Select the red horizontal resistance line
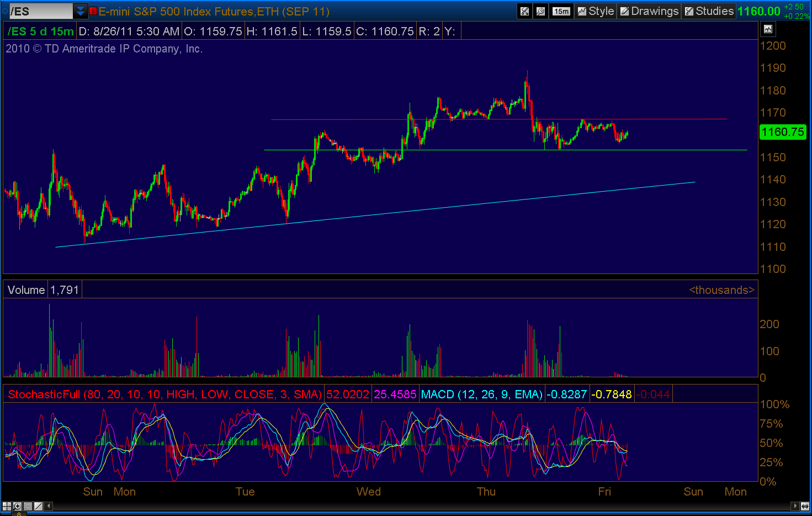 pyautogui.click(x=499, y=119)
